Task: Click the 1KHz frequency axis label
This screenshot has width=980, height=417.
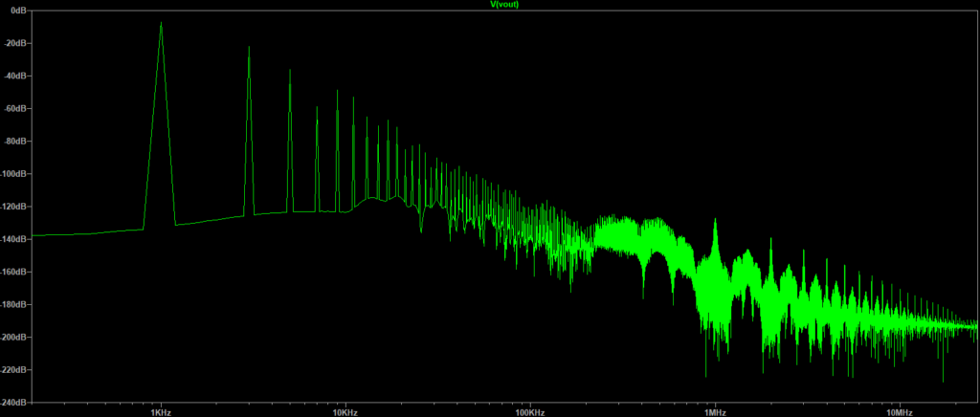Action: (x=161, y=411)
